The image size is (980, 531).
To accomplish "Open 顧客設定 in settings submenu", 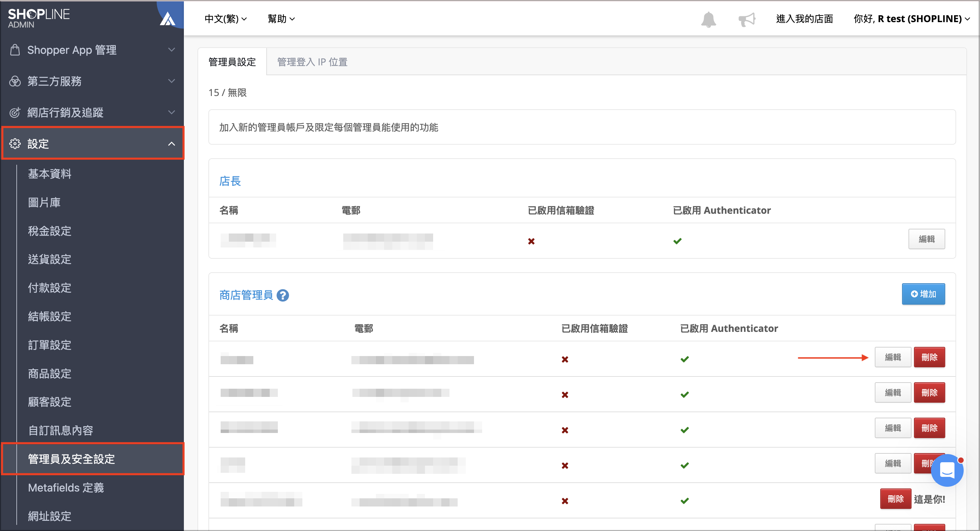I will coord(49,402).
